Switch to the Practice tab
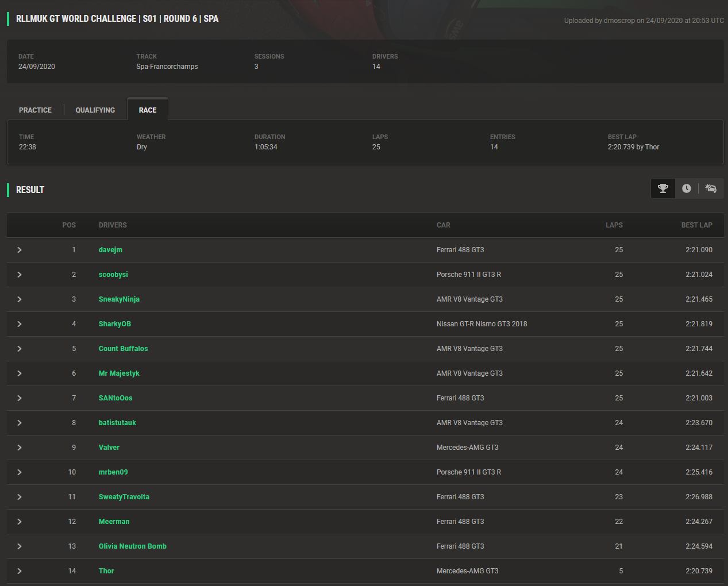This screenshot has width=728, height=586. pyautogui.click(x=35, y=110)
